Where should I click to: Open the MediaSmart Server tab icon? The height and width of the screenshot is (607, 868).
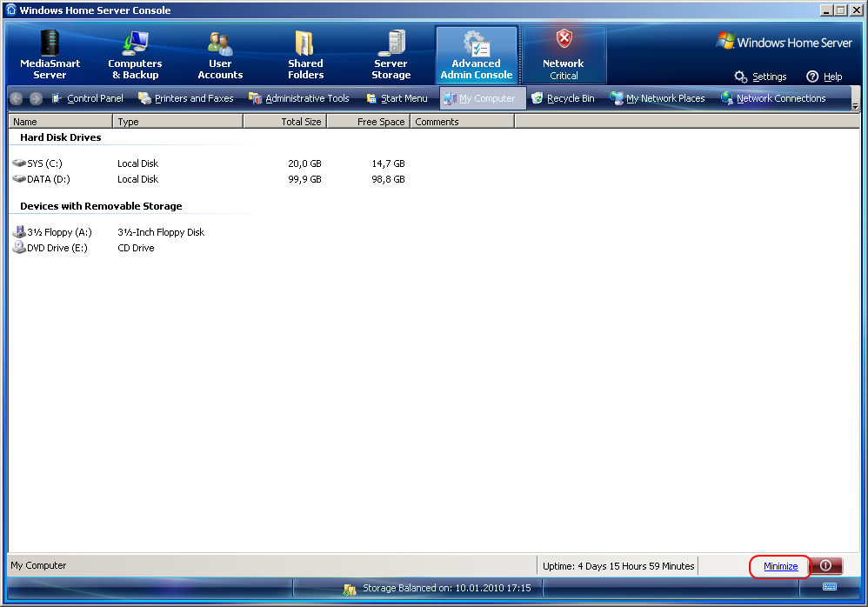pos(50,43)
